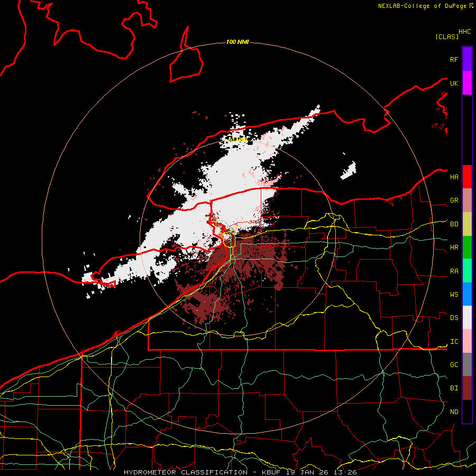Click the "HR" legend label

(454, 248)
